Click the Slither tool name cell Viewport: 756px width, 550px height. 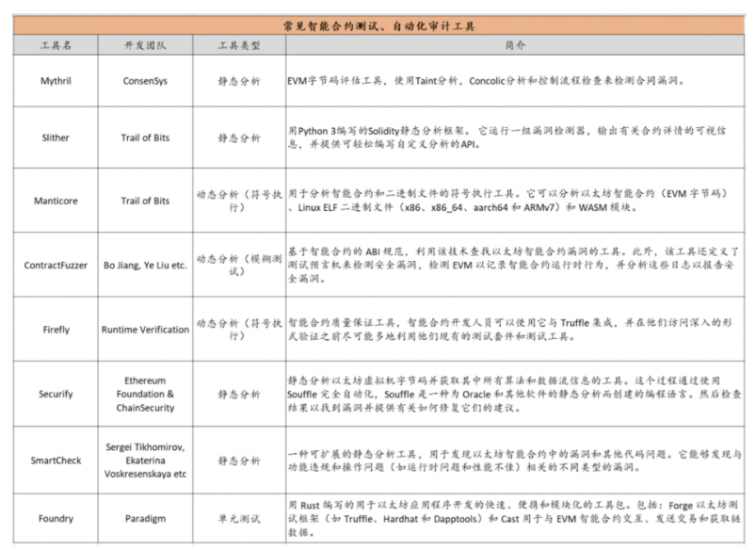point(56,137)
